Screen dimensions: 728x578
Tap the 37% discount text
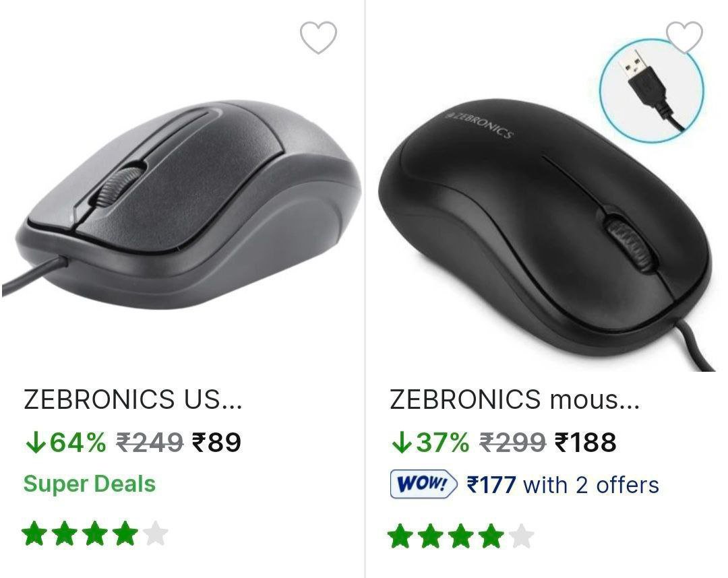click(442, 443)
